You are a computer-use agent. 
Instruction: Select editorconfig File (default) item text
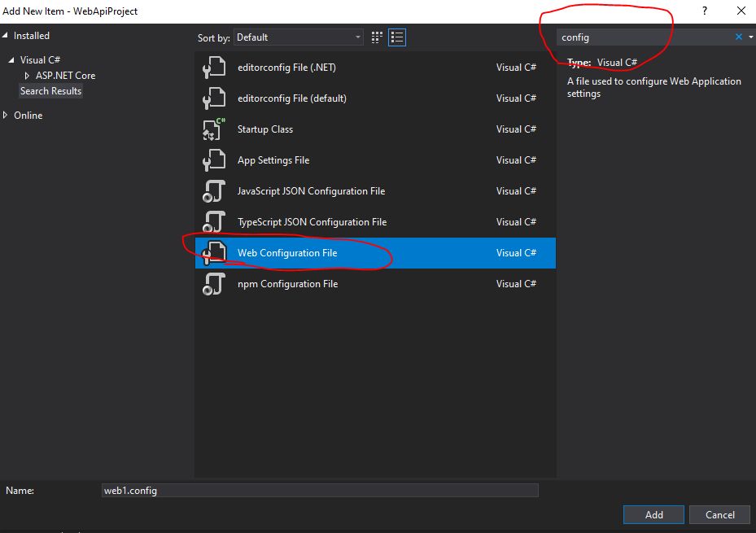click(x=291, y=98)
